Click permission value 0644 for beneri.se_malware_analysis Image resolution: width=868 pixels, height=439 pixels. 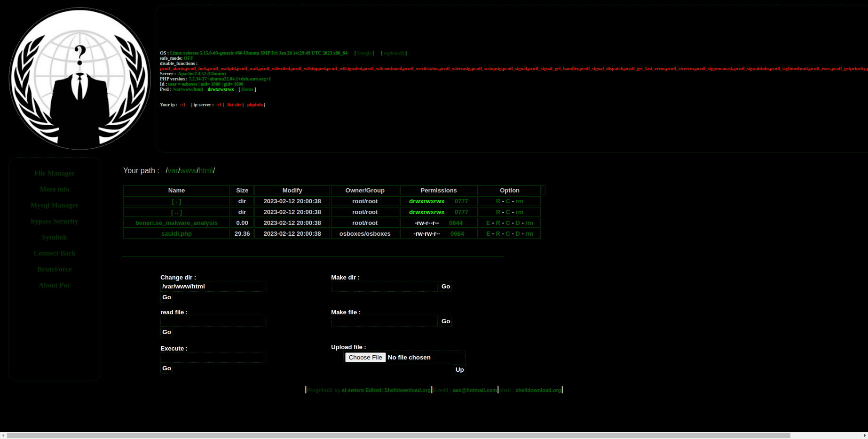point(456,223)
